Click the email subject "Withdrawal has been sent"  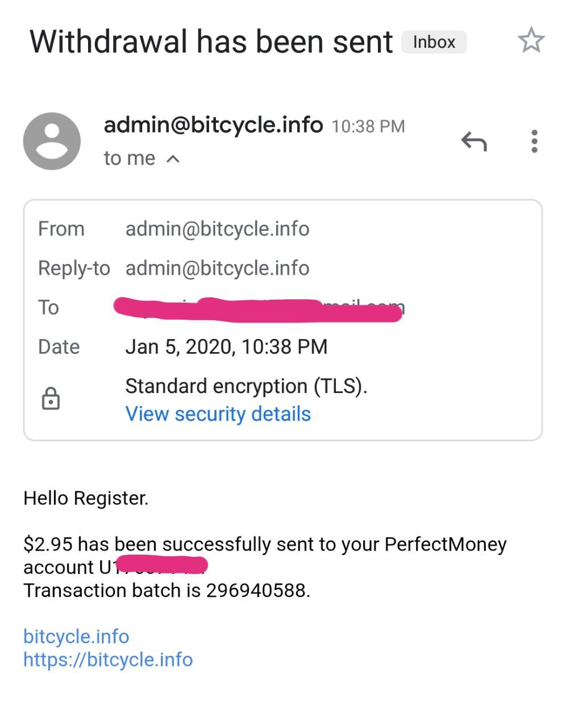click(211, 42)
